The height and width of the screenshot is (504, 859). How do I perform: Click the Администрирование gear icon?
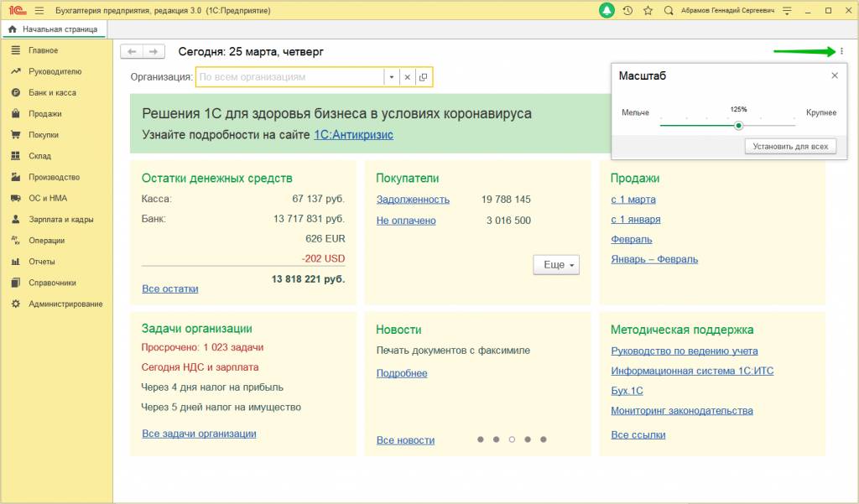[16, 304]
